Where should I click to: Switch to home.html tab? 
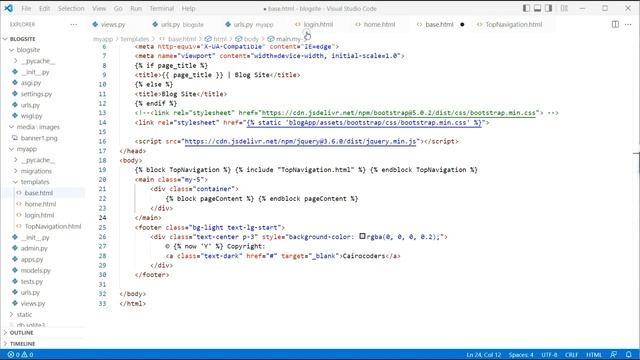pyautogui.click(x=375, y=24)
